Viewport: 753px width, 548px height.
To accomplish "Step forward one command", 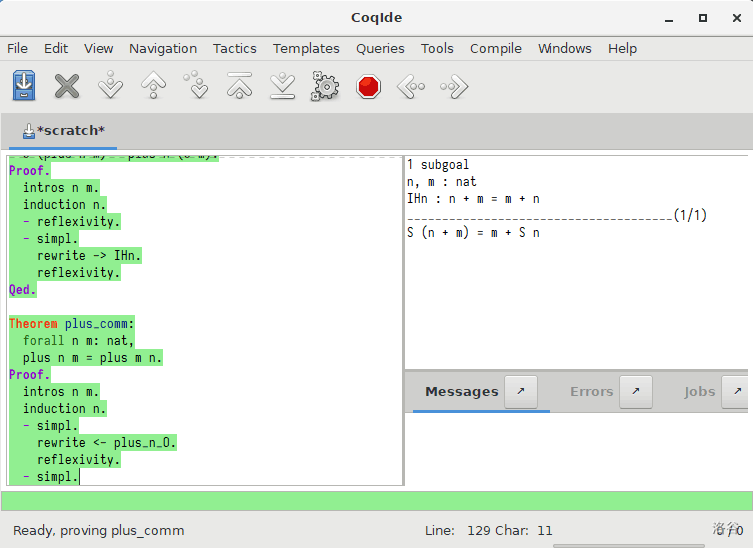I will coord(110,87).
